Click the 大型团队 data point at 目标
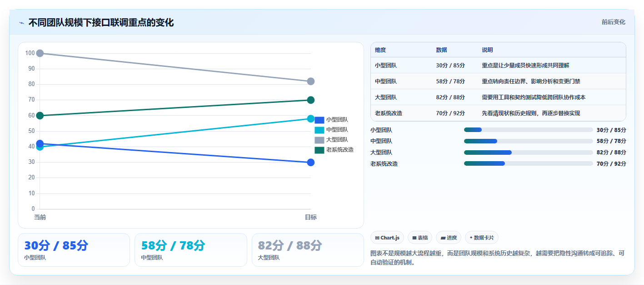This screenshot has width=644, height=285. click(311, 81)
